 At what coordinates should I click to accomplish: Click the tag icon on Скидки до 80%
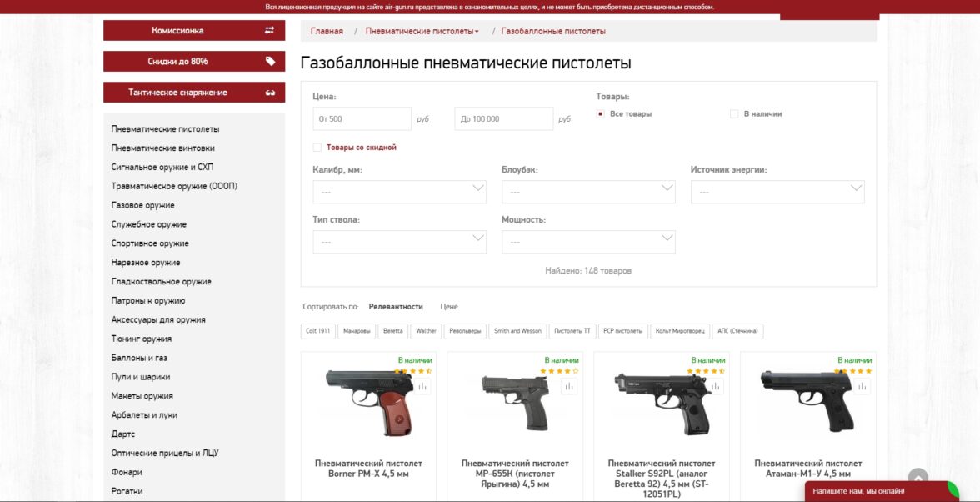coord(270,61)
